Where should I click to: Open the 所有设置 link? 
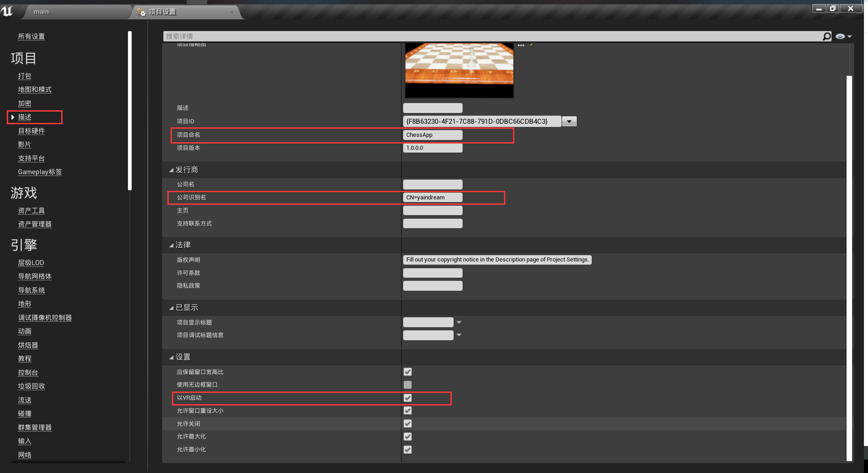click(31, 36)
